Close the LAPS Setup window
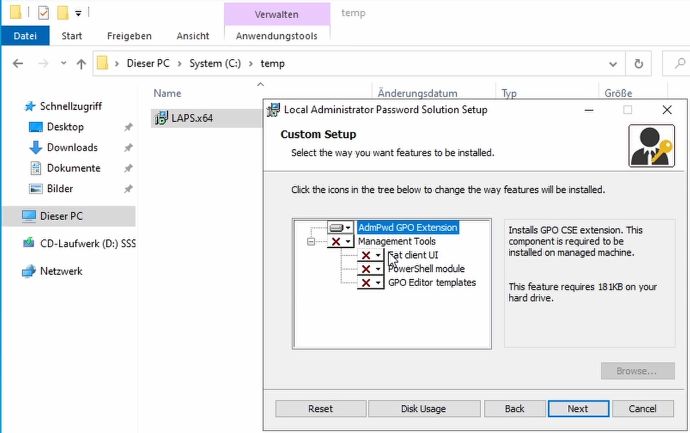This screenshot has width=690, height=433. click(x=667, y=110)
